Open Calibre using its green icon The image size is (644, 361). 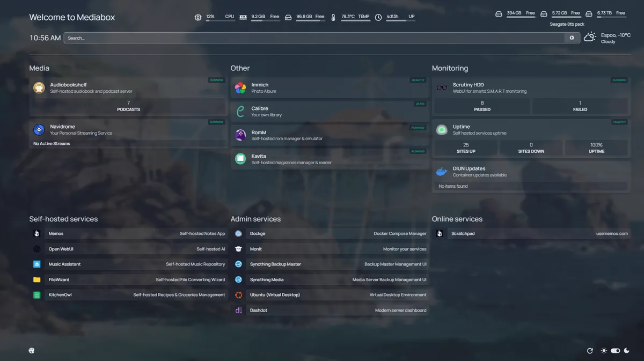(x=240, y=112)
